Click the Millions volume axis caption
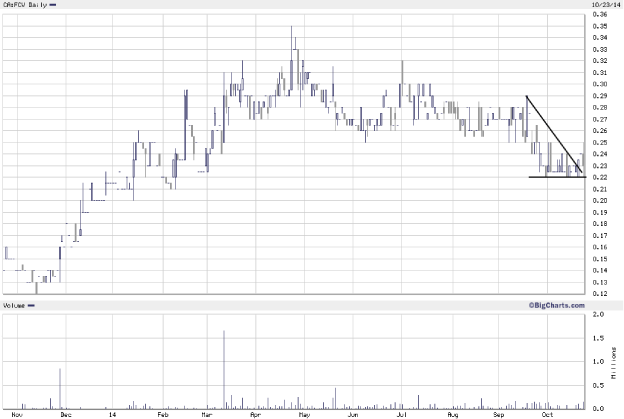 tap(613, 362)
